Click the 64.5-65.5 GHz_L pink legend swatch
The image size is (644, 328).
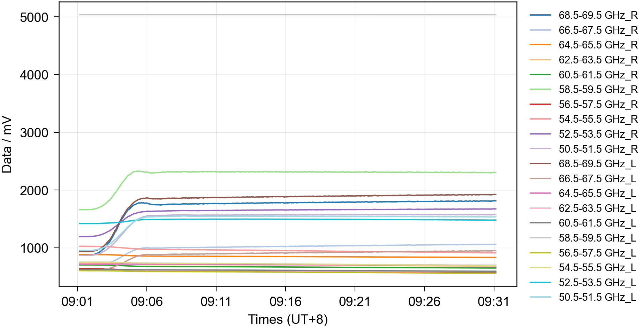click(x=540, y=193)
